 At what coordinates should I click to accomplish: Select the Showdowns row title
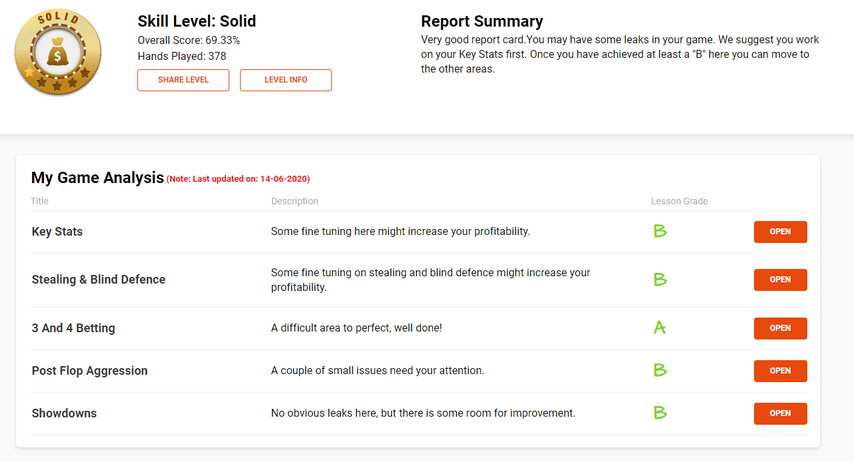[64, 413]
